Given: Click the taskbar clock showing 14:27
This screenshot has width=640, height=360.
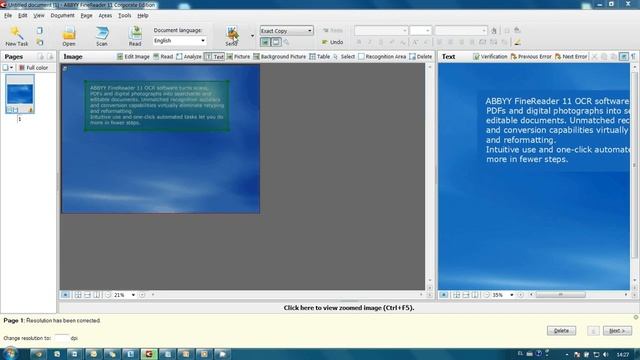Looking at the screenshot, I should [623, 354].
